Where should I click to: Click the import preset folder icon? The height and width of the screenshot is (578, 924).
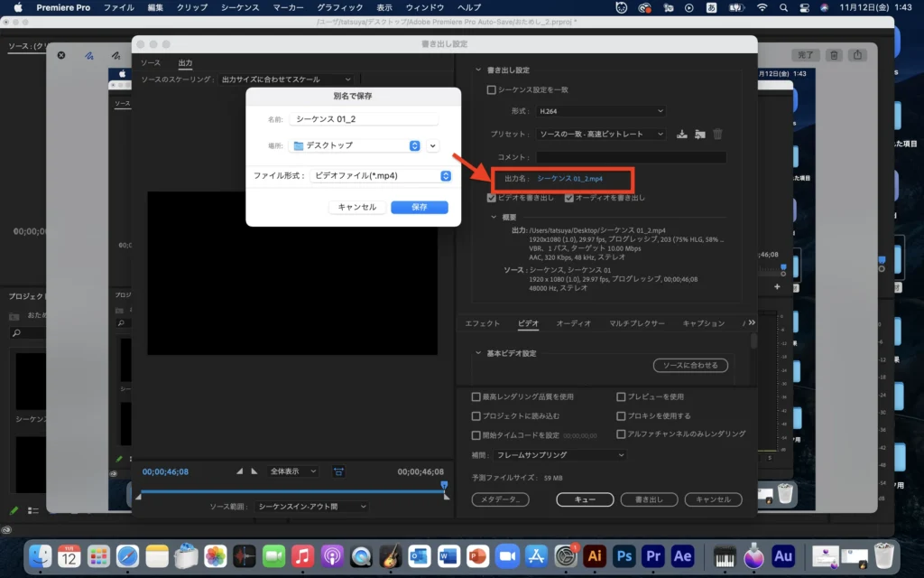coord(699,134)
